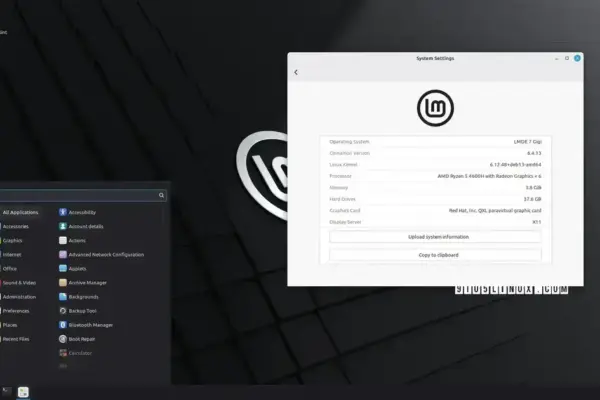Launch the Actions app

point(72,240)
